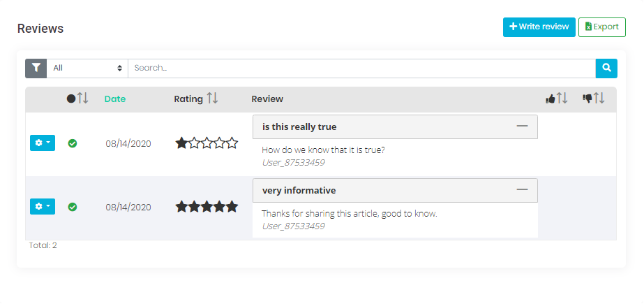Open gear actions menu for first review
Viewport: 644px width, 304px height.
click(x=42, y=143)
